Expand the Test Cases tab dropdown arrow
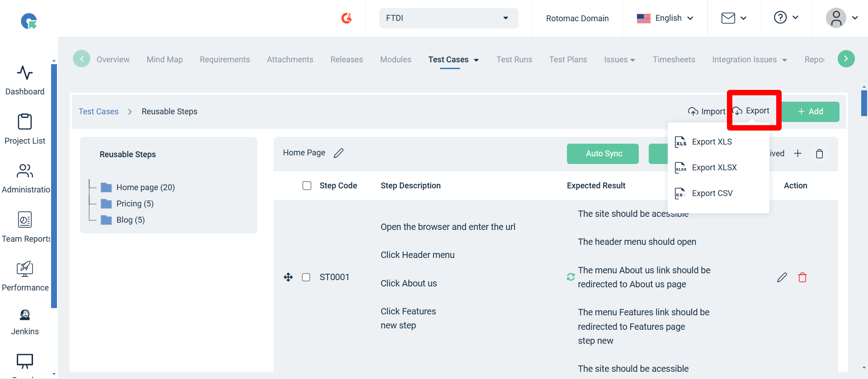This screenshot has height=379, width=868. [x=476, y=60]
